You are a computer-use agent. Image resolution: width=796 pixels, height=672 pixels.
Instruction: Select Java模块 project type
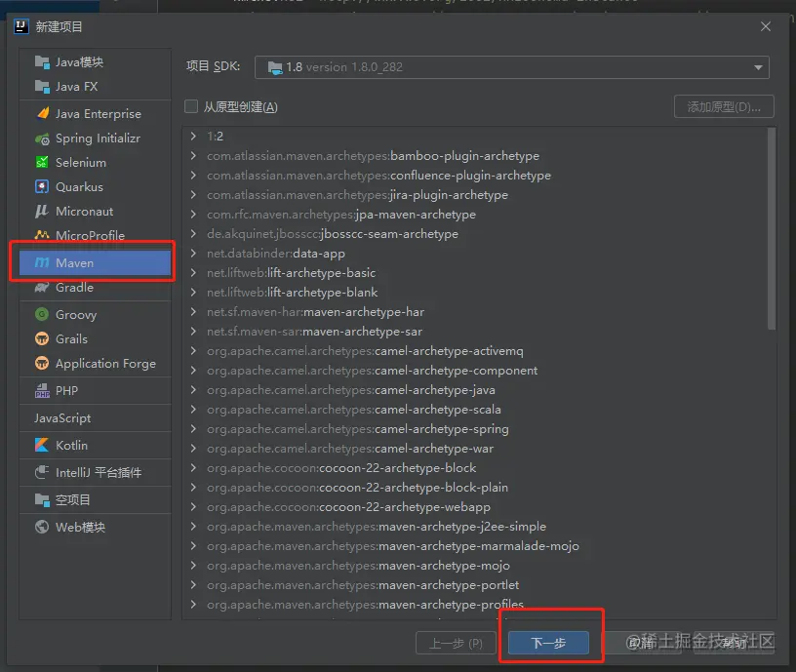(96, 61)
